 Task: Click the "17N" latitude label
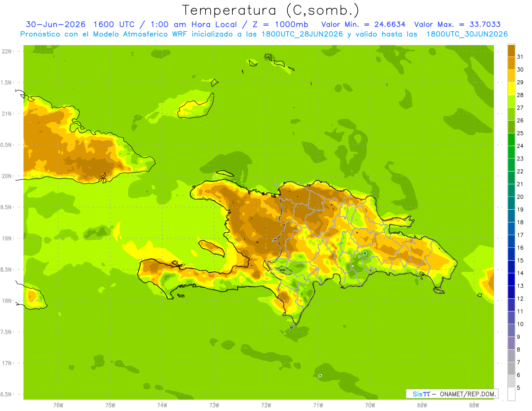7,363
